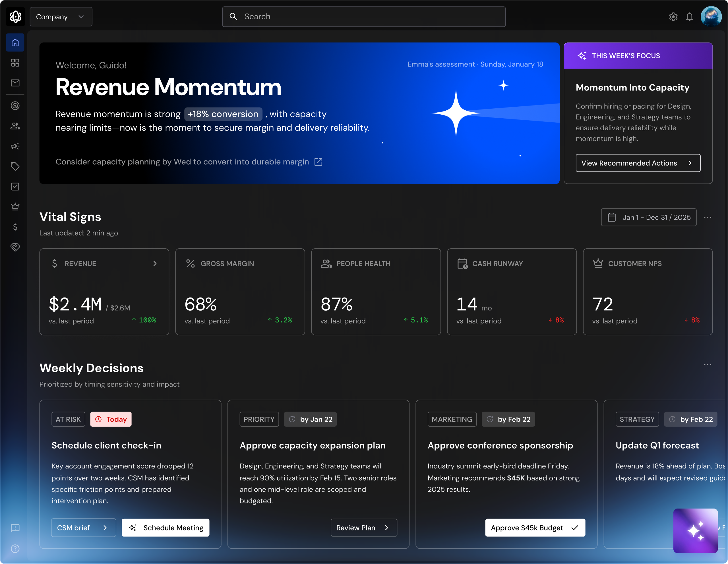Open the dashboard grid icon in sidebar
Image resolution: width=728 pixels, height=564 pixels.
point(15,63)
